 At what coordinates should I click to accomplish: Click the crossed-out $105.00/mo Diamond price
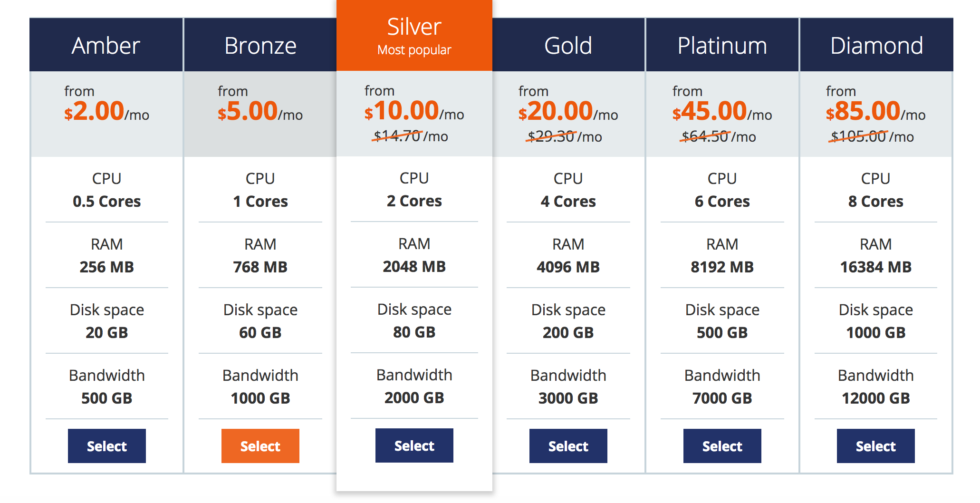[872, 137]
